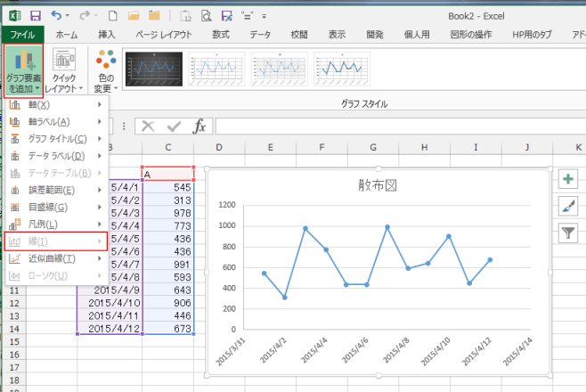The height and width of the screenshot is (392, 586).
Task: Expand the クイックレイアウト dropdown
Action: click(x=64, y=70)
